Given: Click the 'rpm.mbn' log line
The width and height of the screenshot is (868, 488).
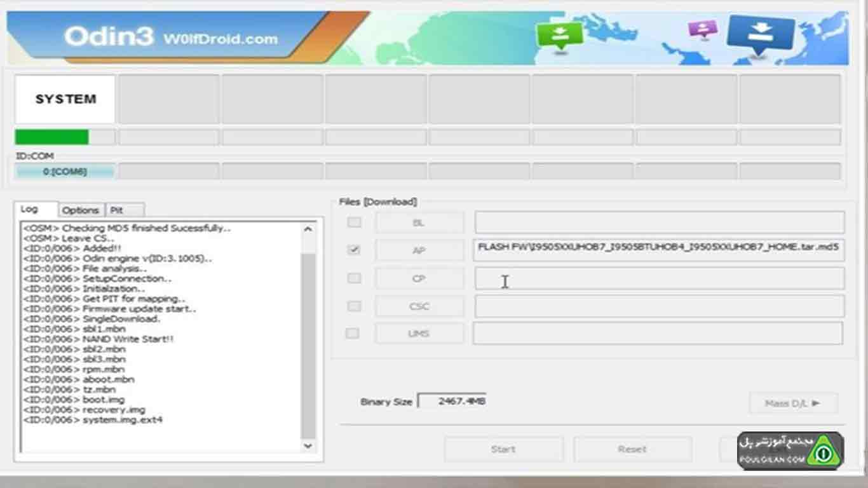Looking at the screenshot, I should tap(74, 369).
